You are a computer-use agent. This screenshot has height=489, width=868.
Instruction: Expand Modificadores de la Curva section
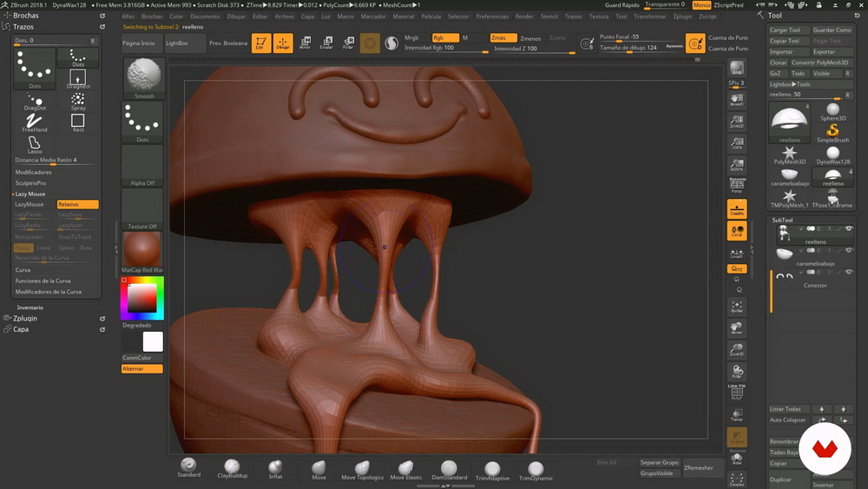pyautogui.click(x=48, y=291)
